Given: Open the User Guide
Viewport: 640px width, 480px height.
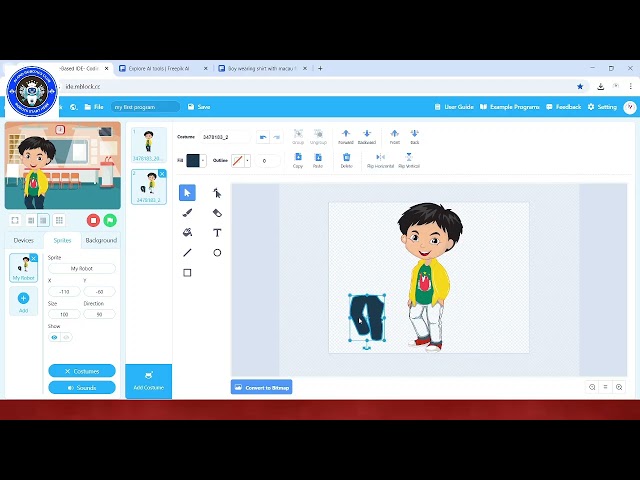Looking at the screenshot, I should [454, 107].
